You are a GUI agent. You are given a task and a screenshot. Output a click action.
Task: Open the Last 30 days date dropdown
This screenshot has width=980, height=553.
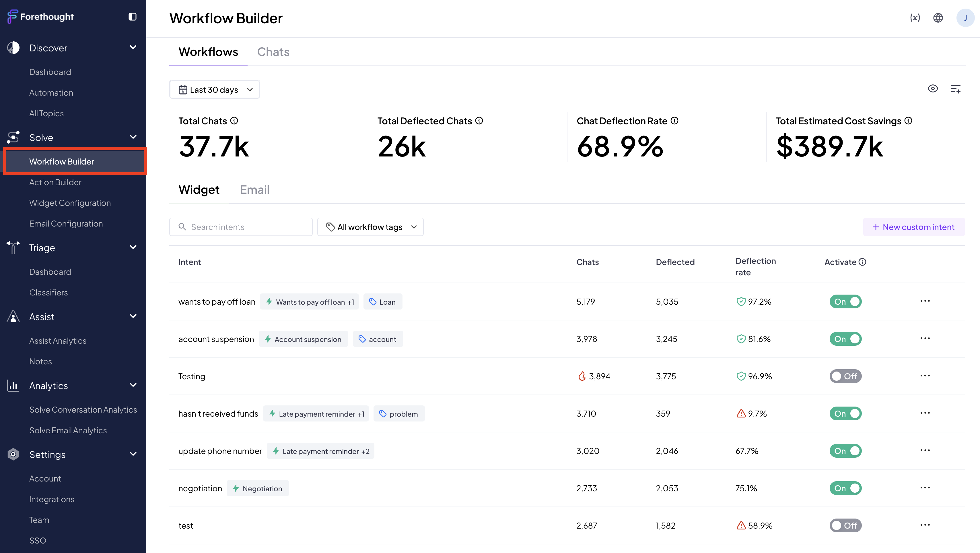point(215,90)
